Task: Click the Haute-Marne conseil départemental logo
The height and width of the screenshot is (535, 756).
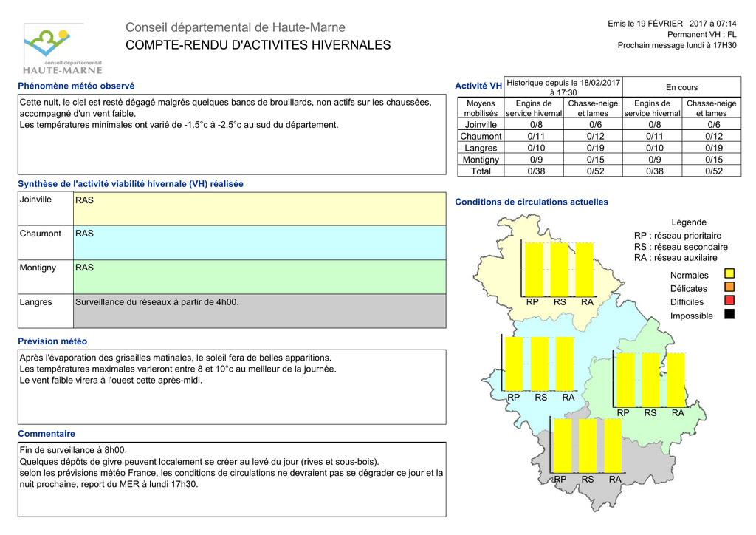Action: pos(63,50)
